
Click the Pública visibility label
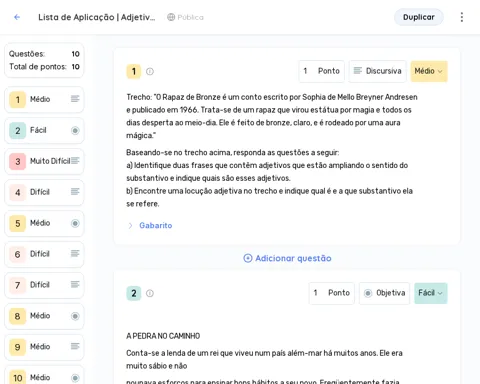190,17
